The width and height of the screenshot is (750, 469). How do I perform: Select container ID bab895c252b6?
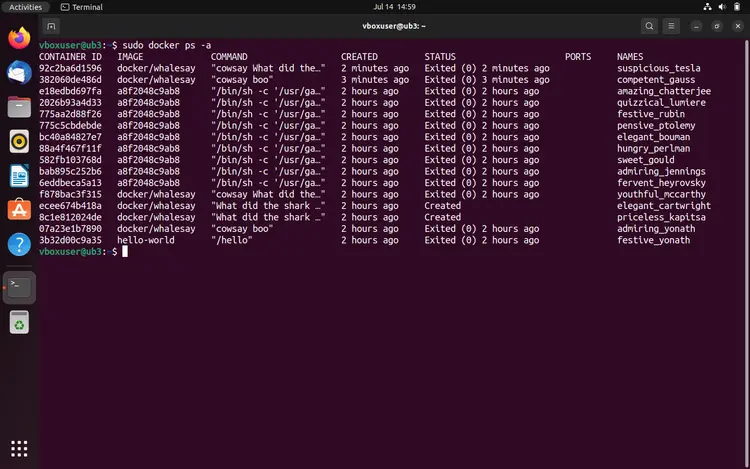click(x=70, y=171)
